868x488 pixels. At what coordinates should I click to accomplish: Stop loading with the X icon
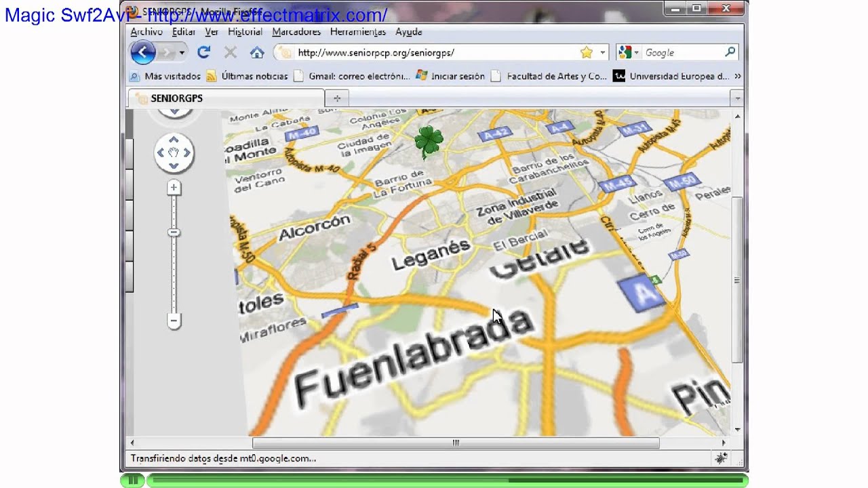(230, 52)
